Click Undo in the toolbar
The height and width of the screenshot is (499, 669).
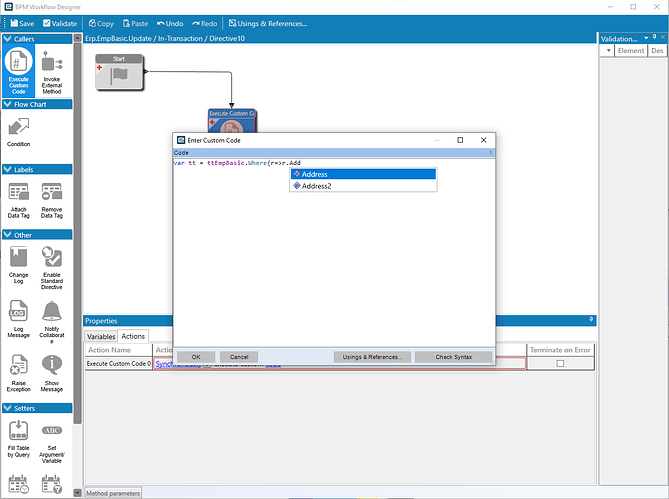click(x=170, y=23)
